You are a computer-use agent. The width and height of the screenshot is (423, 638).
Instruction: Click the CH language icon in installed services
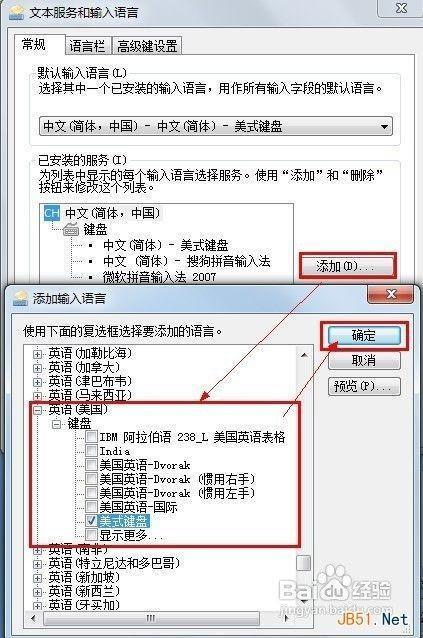[x=52, y=213]
